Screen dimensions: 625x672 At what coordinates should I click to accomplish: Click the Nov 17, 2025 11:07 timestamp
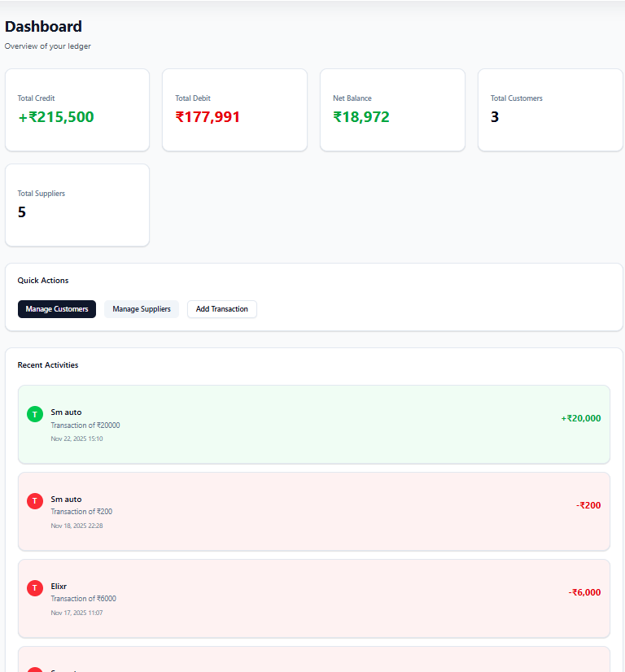pos(76,613)
